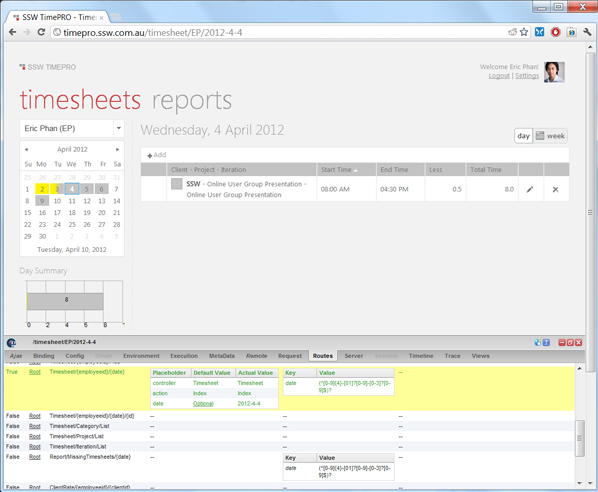Reload the page with the refresh icon
The image size is (598, 492).
click(41, 32)
